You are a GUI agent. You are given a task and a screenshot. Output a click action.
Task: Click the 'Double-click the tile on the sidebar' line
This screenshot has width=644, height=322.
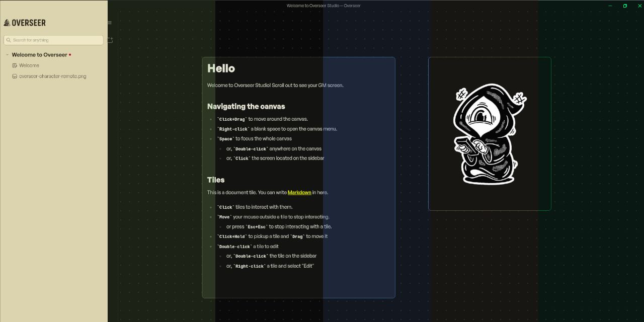tap(271, 256)
